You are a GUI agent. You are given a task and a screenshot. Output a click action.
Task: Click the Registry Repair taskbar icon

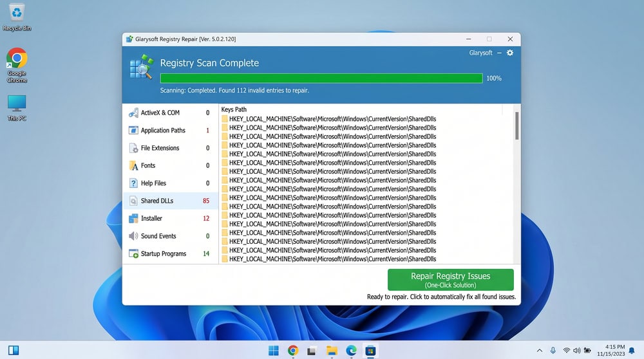coord(370,351)
